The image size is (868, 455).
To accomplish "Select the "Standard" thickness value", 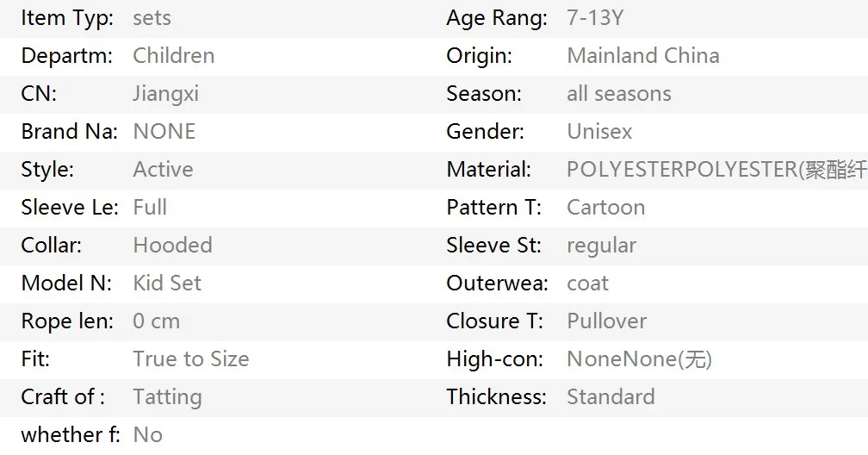I will click(611, 397).
